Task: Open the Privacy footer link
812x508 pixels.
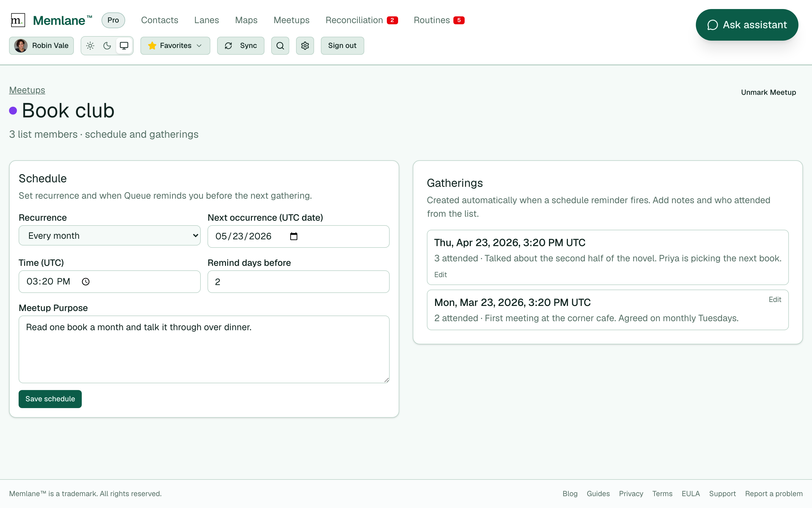Action: [x=631, y=494]
